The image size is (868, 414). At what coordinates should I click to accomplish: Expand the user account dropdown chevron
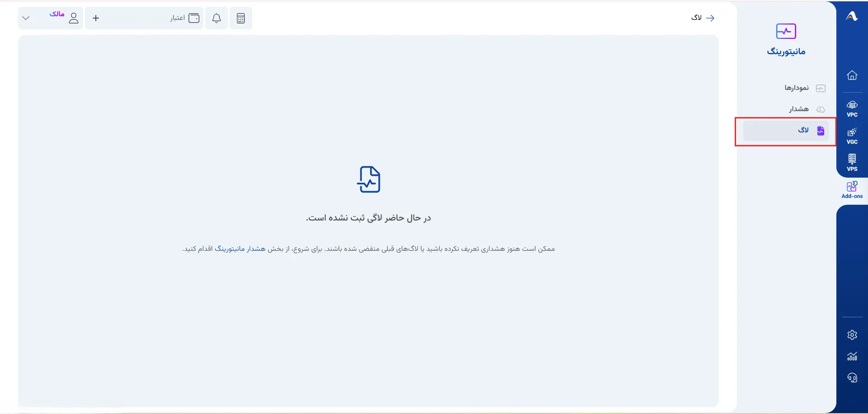pyautogui.click(x=26, y=18)
